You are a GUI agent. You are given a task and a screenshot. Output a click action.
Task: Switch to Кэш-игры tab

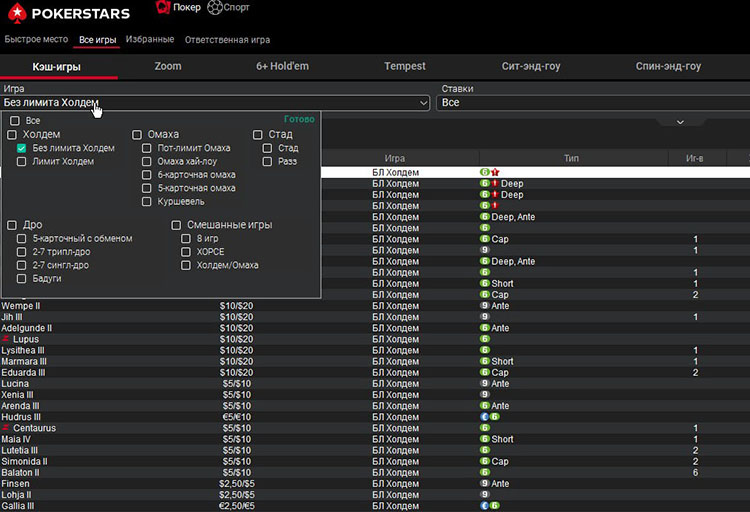click(x=56, y=67)
